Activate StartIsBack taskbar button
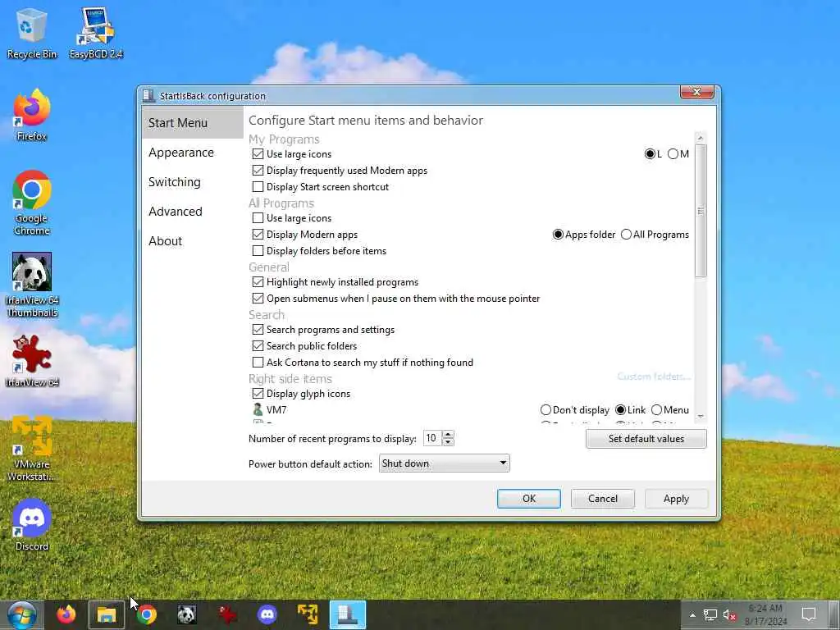This screenshot has width=840, height=630. pos(348,615)
